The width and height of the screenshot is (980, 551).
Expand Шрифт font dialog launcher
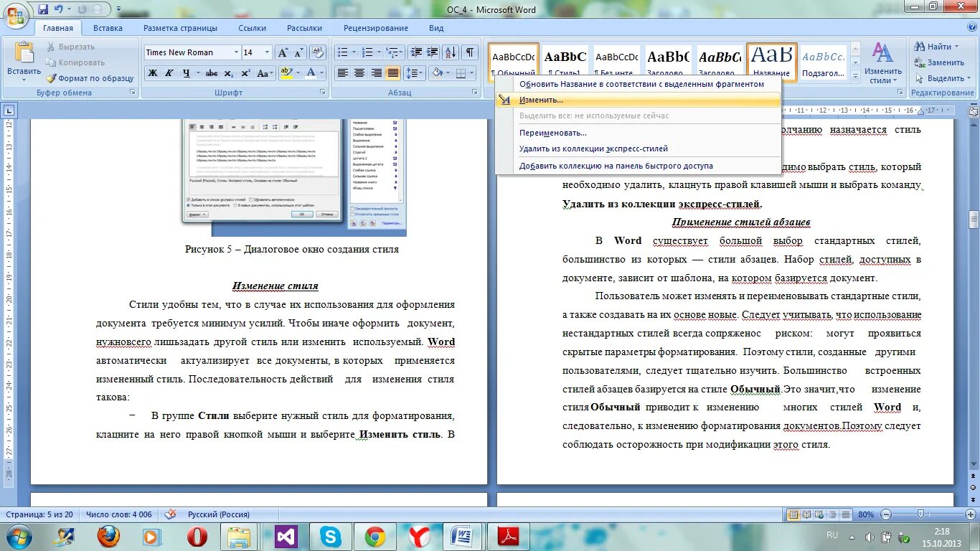point(321,93)
